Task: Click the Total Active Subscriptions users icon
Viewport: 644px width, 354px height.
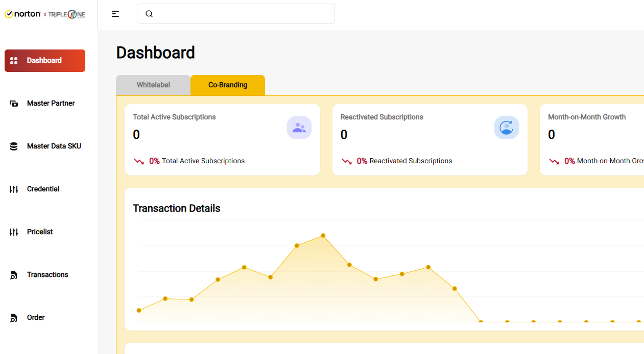Action: pyautogui.click(x=299, y=128)
